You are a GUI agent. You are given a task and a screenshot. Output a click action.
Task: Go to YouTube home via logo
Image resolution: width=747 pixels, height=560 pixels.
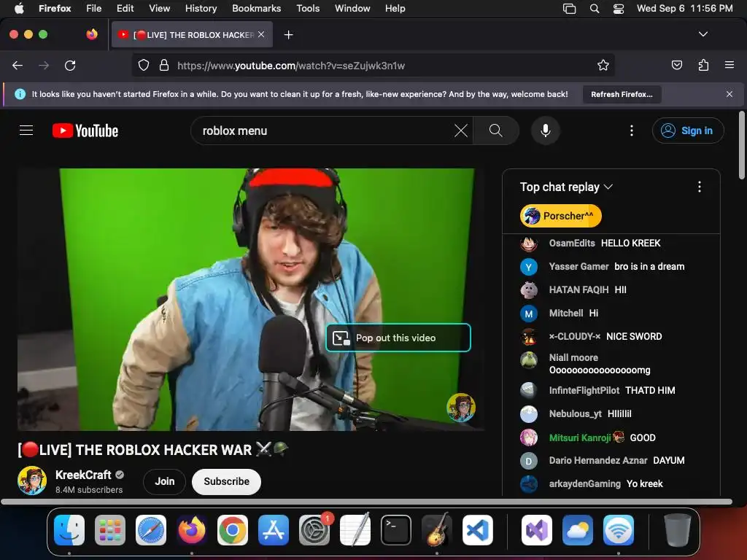[85, 131]
